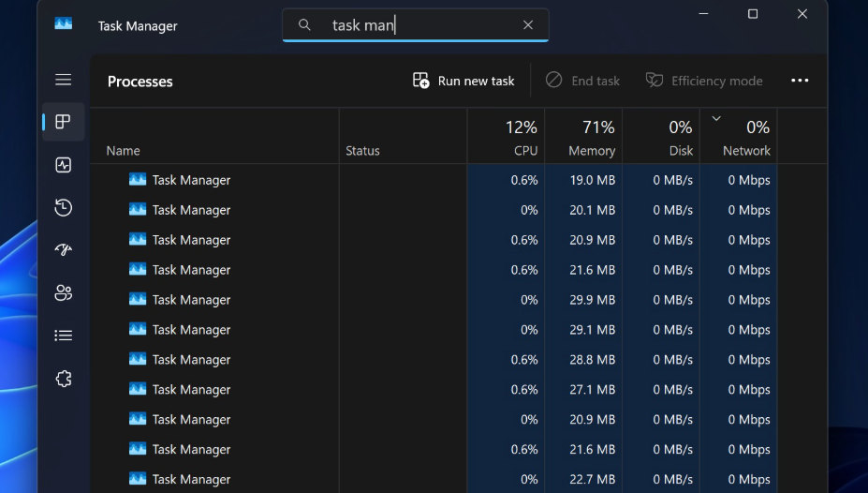Click the End task button
The height and width of the screenshot is (493, 868).
point(582,81)
